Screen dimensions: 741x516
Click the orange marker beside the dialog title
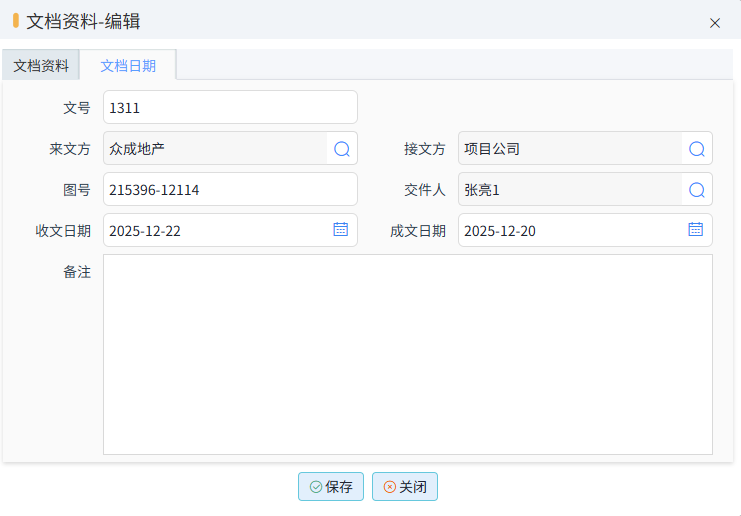(x=16, y=21)
